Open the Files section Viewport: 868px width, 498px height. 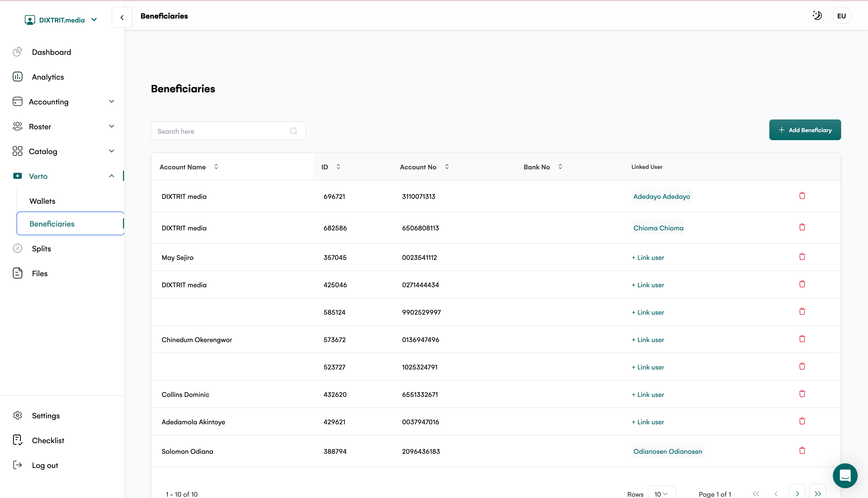point(40,274)
